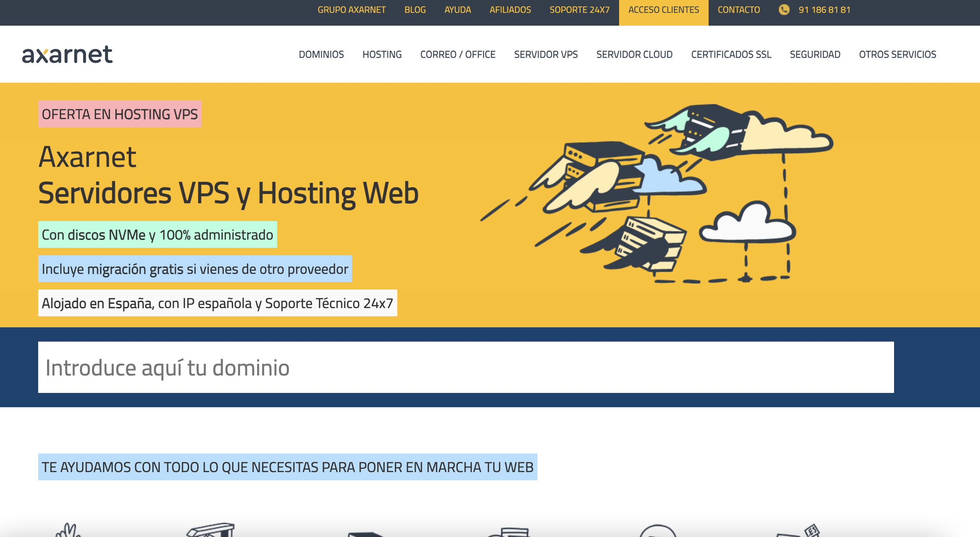This screenshot has height=537, width=980.
Task: Go to the BLOG page
Action: point(415,10)
